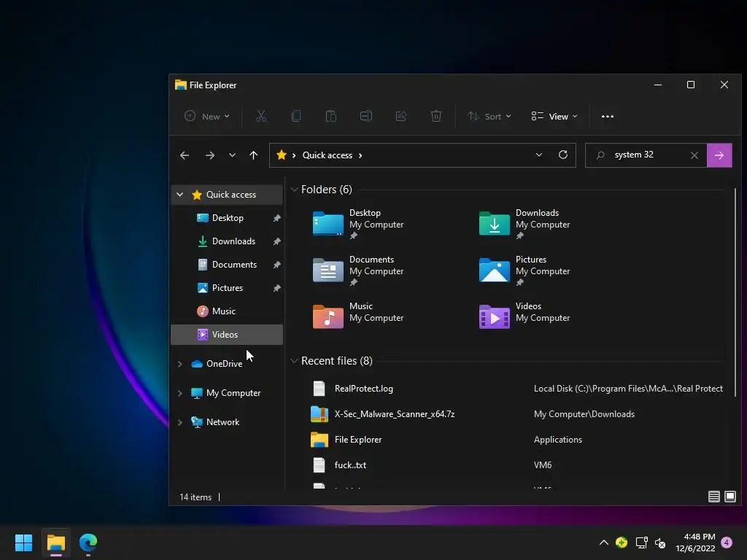Clear the search text with X
Viewport: 747px width, 560px height.
[x=694, y=155]
